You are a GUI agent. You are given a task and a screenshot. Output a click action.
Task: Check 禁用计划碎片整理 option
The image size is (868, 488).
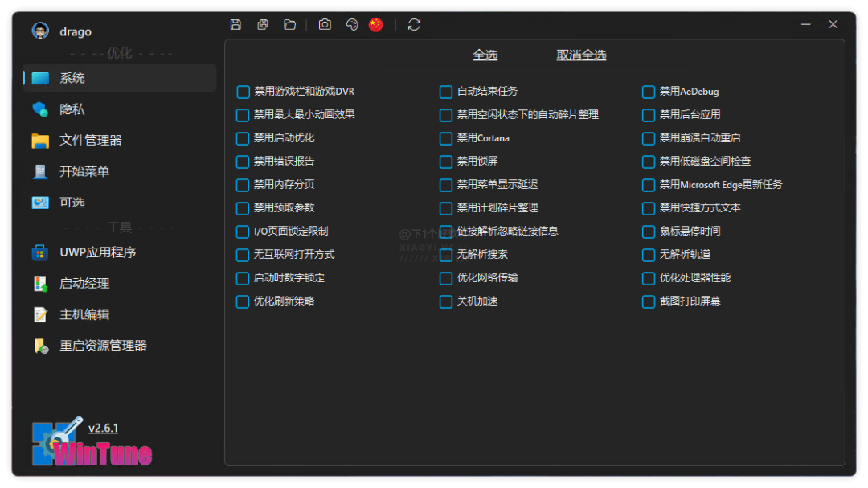tap(445, 208)
